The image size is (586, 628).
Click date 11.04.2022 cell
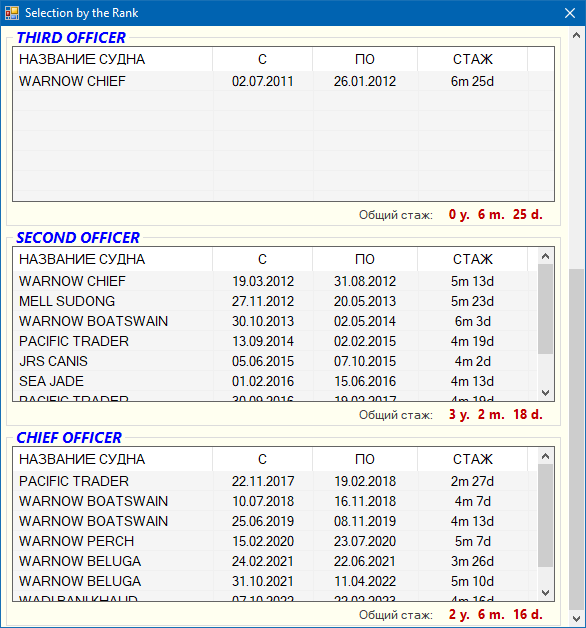[365, 581]
